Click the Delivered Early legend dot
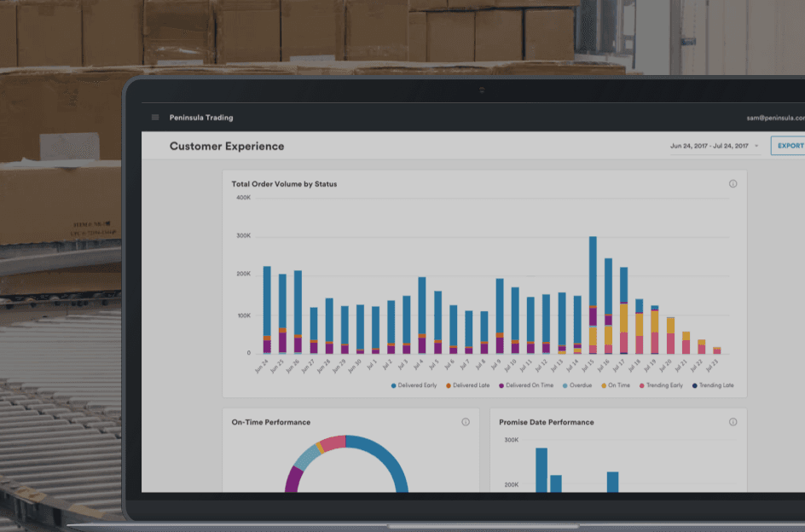This screenshot has width=805, height=532. (393, 385)
